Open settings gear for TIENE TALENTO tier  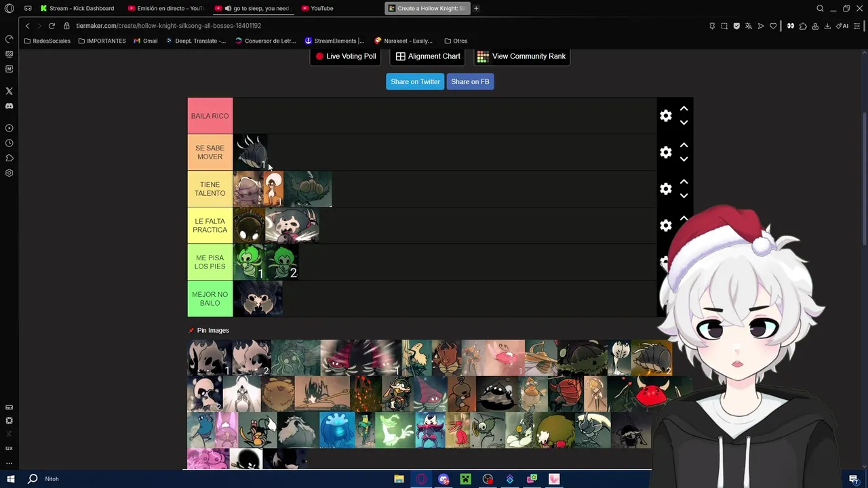click(666, 189)
